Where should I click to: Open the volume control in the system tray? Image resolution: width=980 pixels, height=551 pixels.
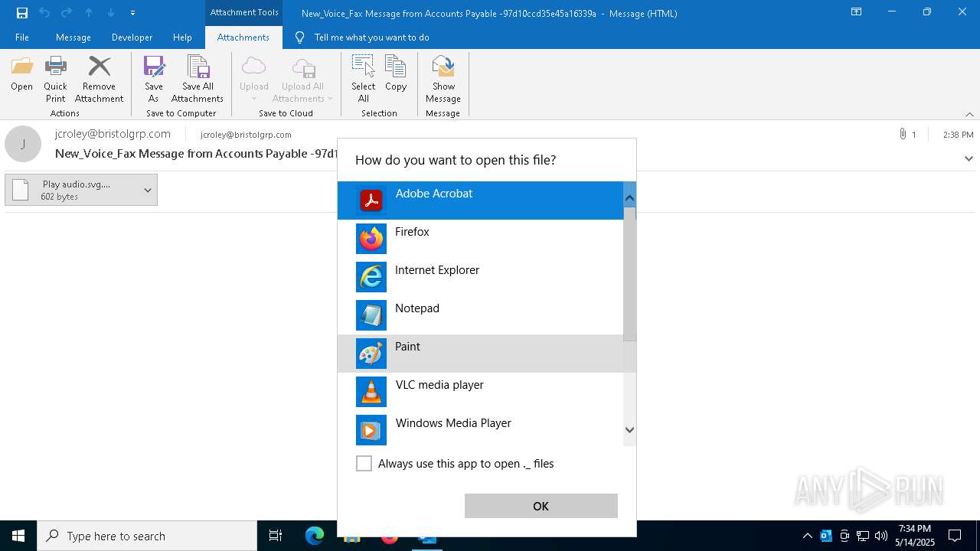[881, 536]
